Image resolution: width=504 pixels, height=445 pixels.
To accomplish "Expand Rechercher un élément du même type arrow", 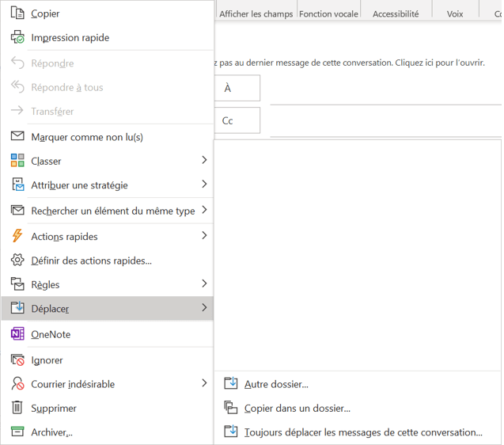I will coord(204,210).
